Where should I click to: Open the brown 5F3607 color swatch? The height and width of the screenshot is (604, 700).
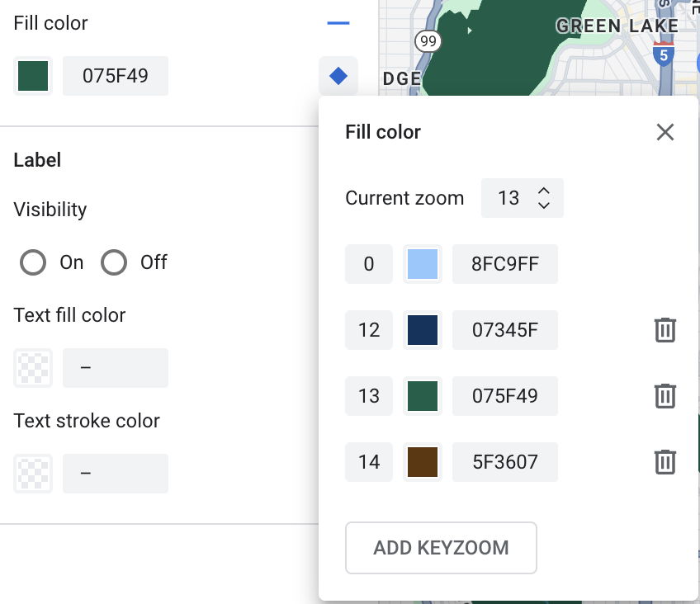point(423,462)
